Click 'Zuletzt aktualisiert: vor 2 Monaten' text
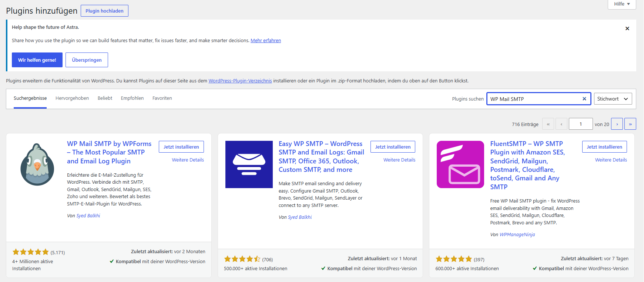Image resolution: width=644 pixels, height=282 pixels. (x=168, y=252)
